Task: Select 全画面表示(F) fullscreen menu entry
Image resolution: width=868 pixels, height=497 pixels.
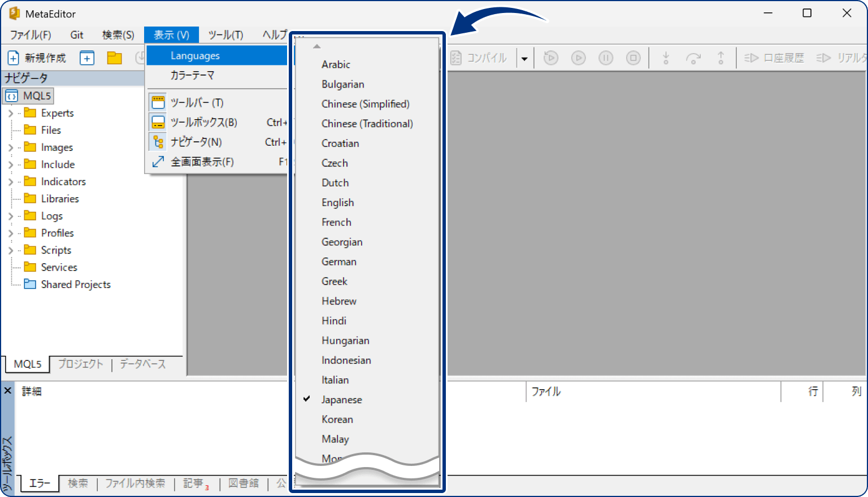Action: click(x=202, y=162)
